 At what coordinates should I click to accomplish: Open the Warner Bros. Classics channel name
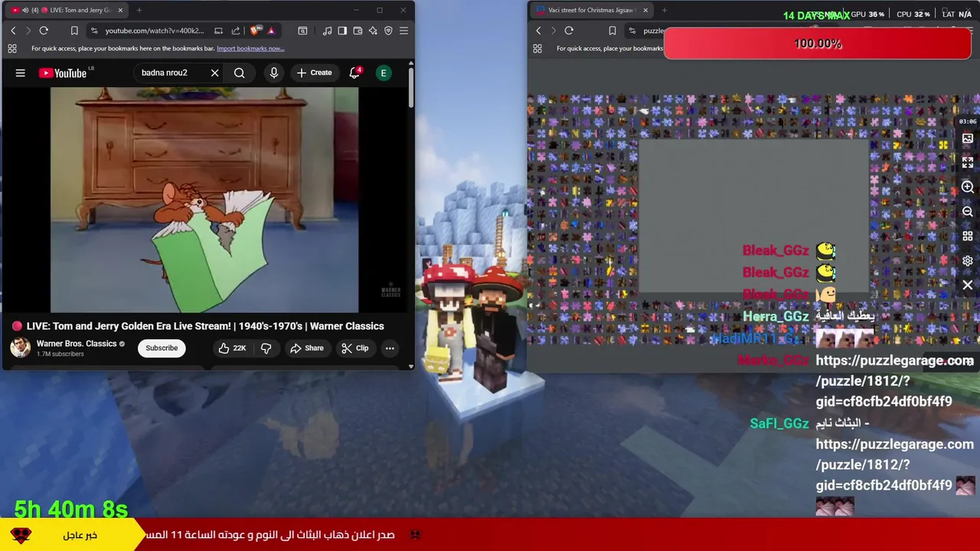coord(77,344)
